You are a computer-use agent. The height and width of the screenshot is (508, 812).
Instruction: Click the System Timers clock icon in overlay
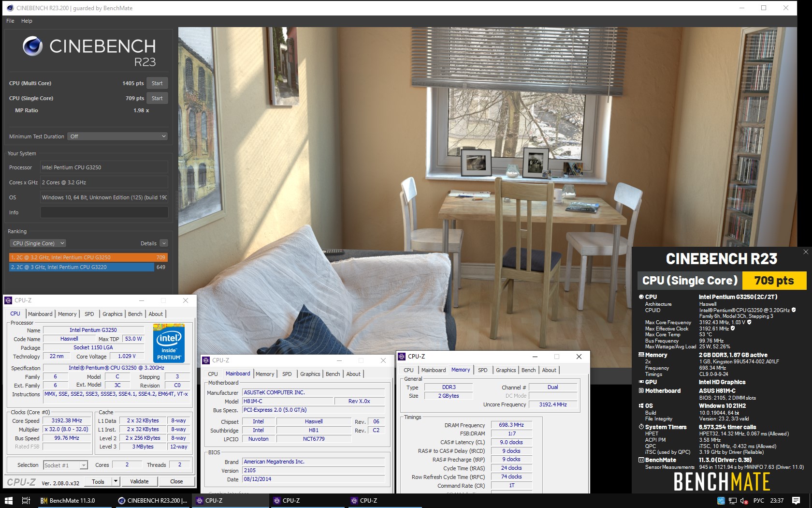[x=641, y=427]
